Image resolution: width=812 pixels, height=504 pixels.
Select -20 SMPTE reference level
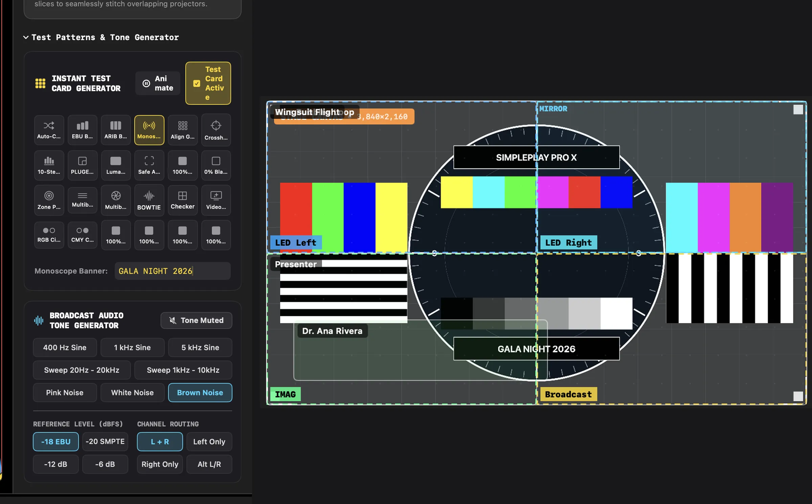105,442
